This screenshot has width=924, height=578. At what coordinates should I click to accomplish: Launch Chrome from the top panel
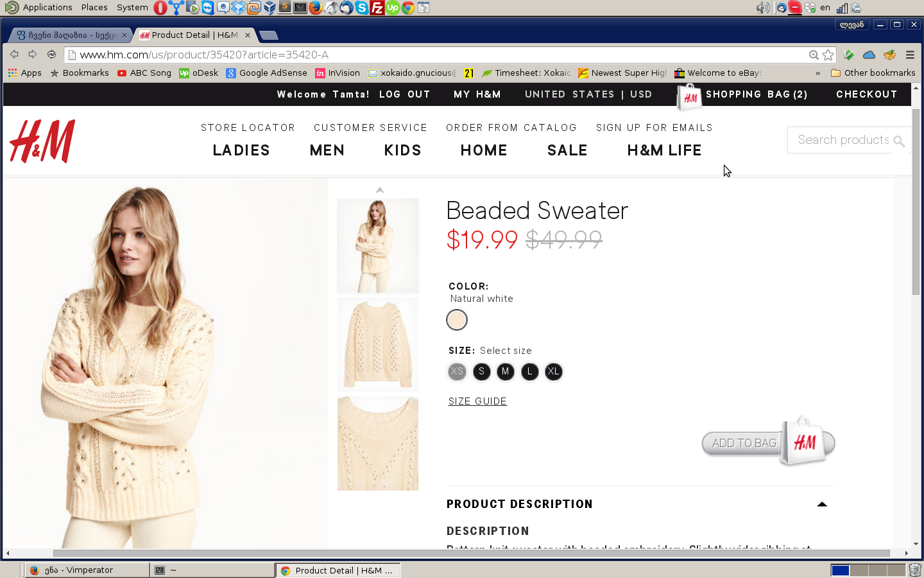(x=408, y=8)
